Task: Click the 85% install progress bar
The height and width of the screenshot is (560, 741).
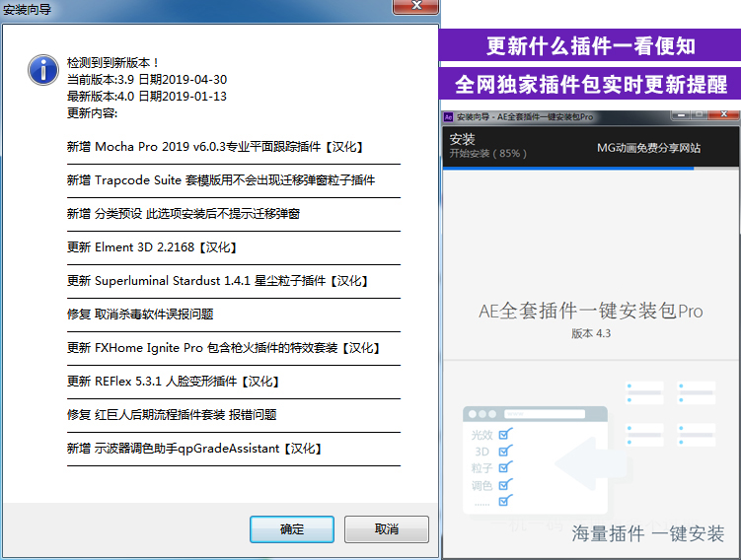Action: pos(591,168)
